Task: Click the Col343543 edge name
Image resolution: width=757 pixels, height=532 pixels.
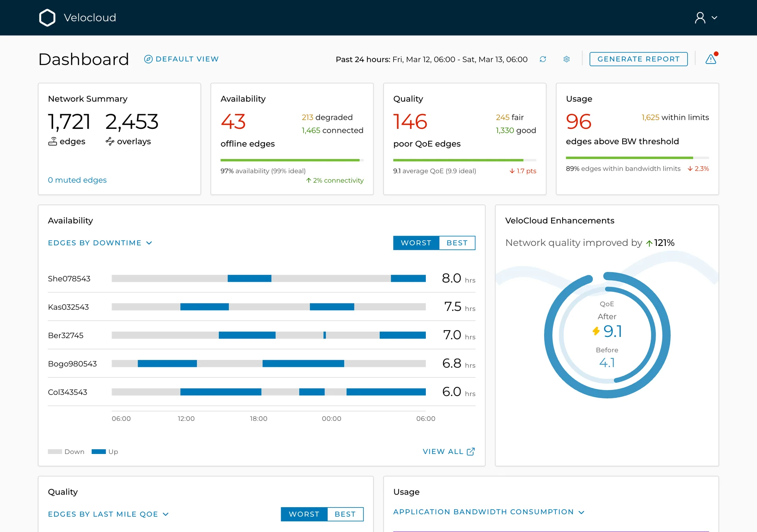Action: (67, 392)
